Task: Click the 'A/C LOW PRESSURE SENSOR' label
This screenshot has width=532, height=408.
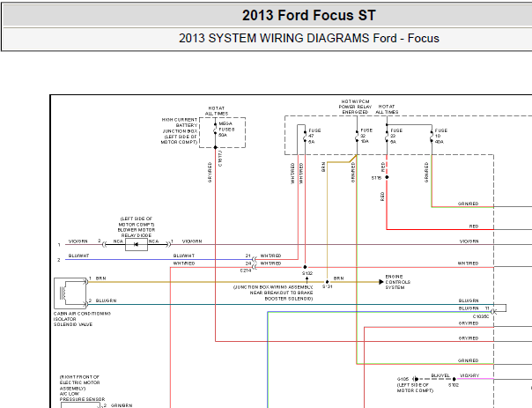Action: coord(83,397)
